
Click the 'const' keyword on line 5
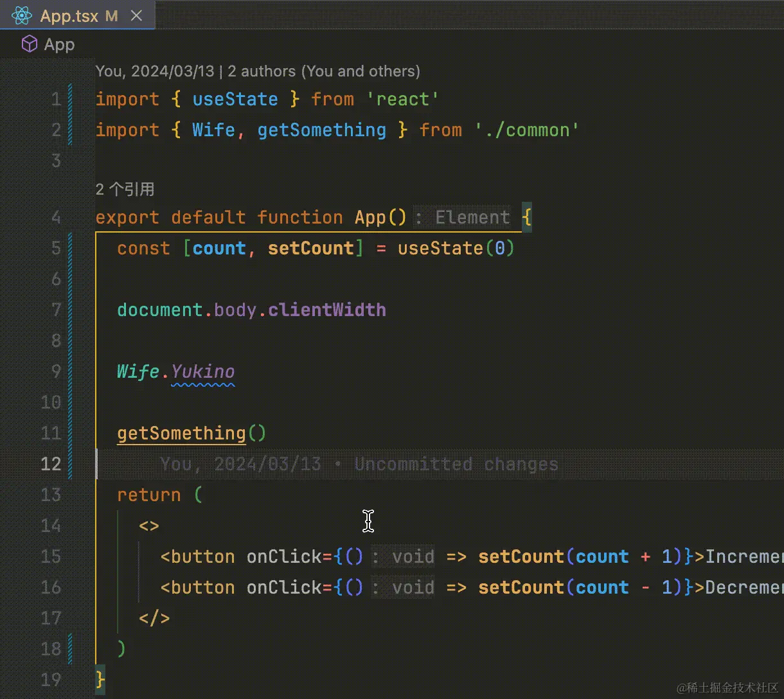click(x=143, y=248)
